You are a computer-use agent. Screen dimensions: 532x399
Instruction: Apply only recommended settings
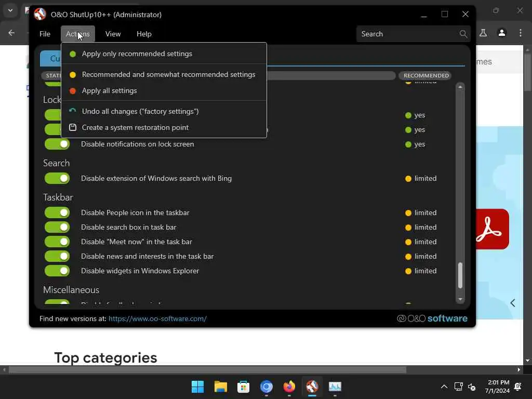tap(164, 54)
